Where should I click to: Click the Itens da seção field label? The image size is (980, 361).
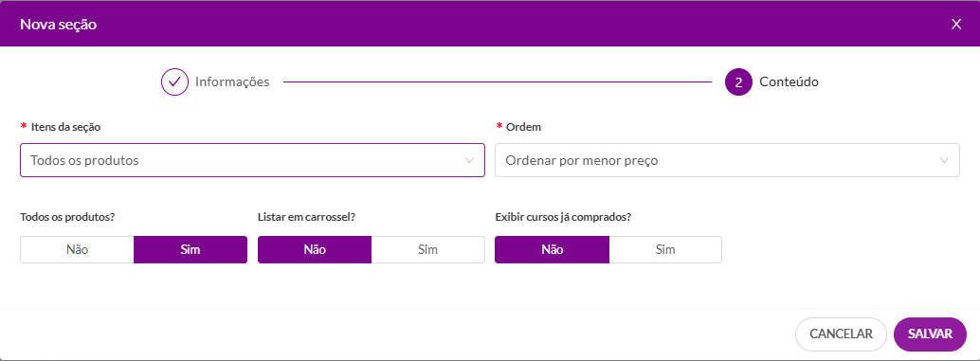pyautogui.click(x=65, y=127)
